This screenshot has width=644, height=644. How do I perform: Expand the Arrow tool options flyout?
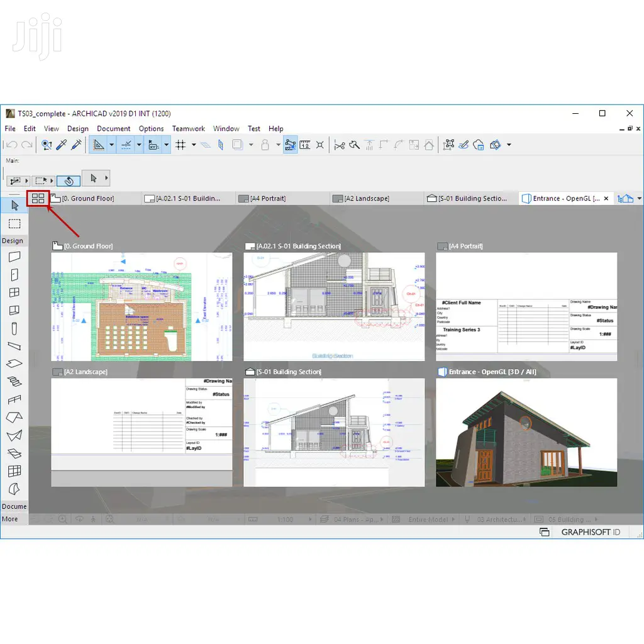click(106, 178)
